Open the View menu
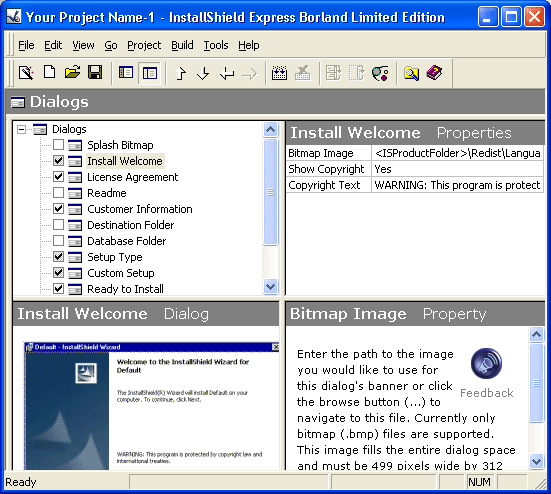 click(x=83, y=45)
